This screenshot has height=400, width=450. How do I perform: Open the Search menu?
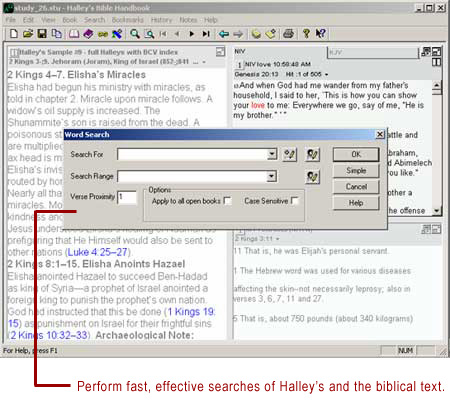94,20
